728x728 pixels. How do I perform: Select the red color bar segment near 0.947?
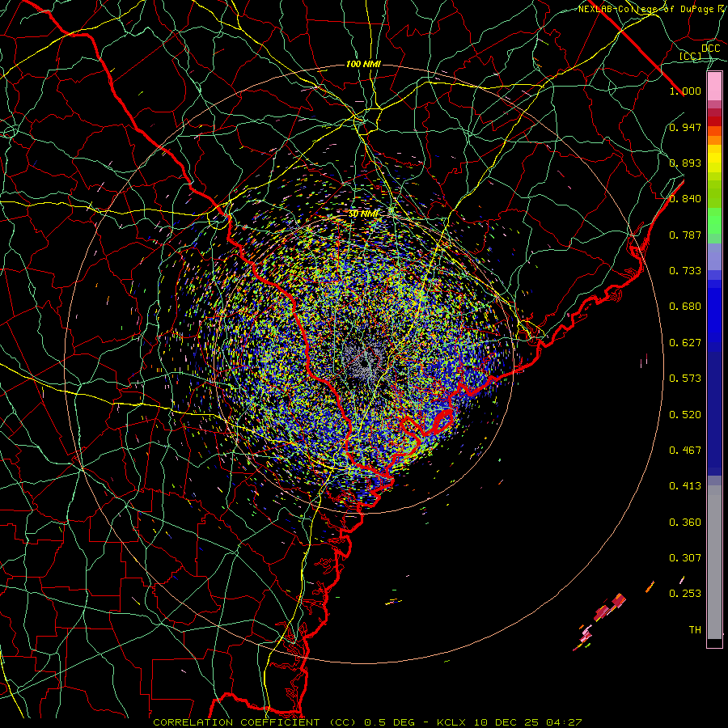tap(714, 121)
